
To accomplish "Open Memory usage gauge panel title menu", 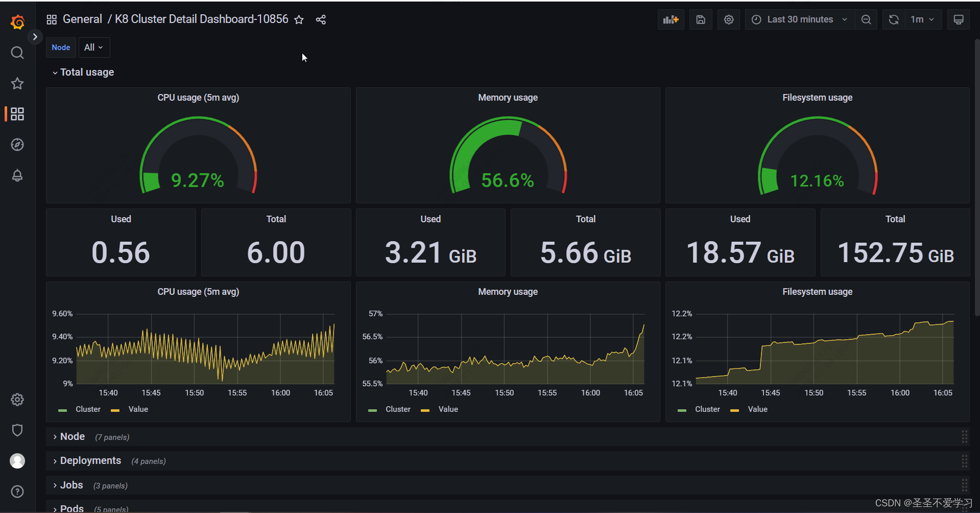I will click(x=508, y=98).
